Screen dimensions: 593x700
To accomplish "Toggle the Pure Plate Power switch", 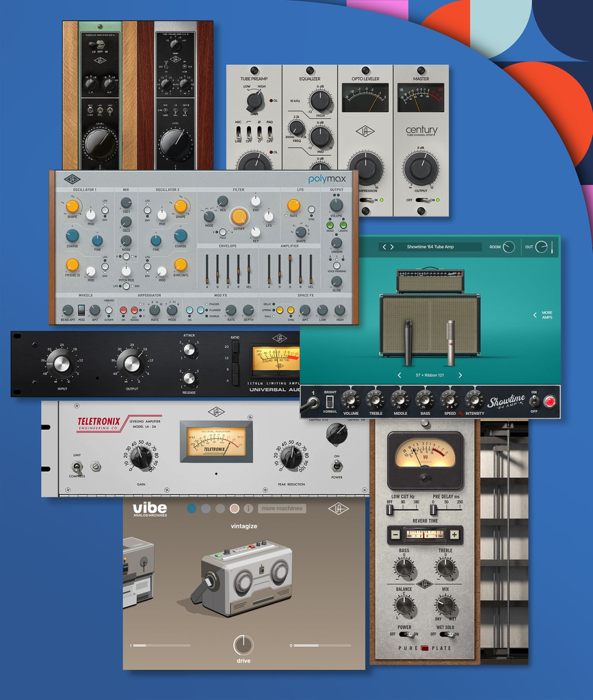I will (406, 634).
